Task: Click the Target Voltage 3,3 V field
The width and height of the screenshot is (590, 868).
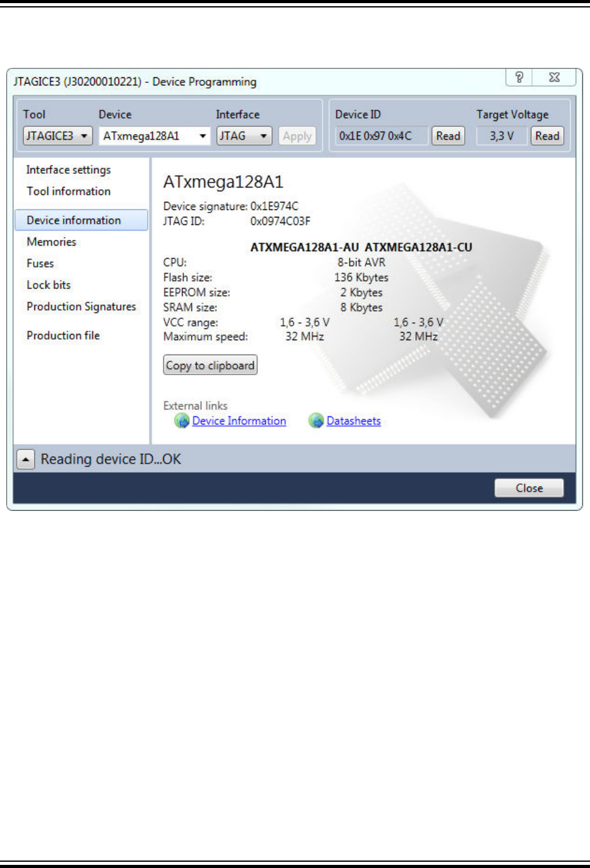Action: 502,136
